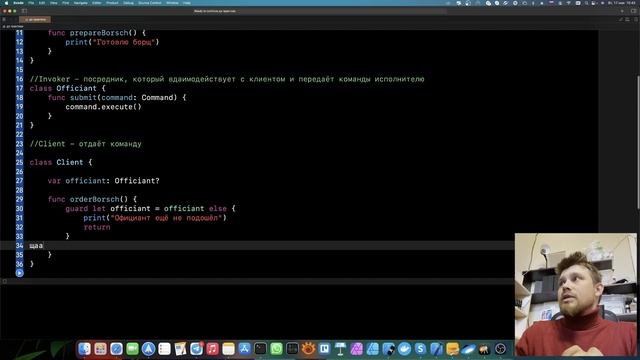Toggle the inspector panel button at top right
Image resolution: width=640 pixels, height=360 pixels.
point(633,11)
